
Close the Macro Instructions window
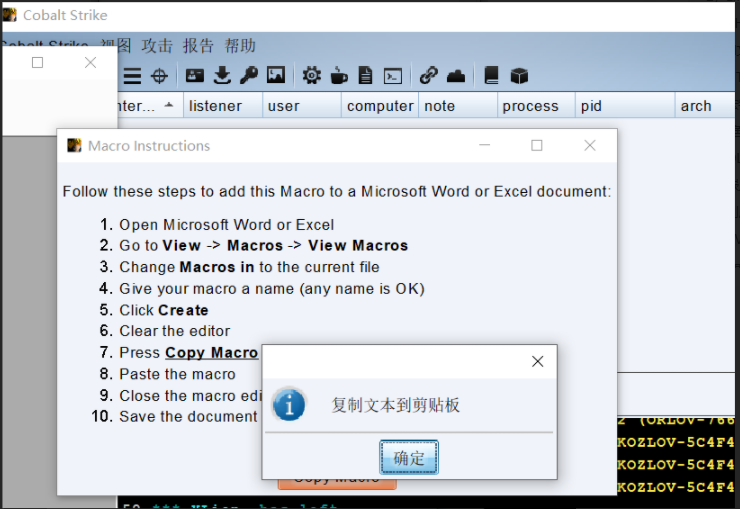pos(589,145)
